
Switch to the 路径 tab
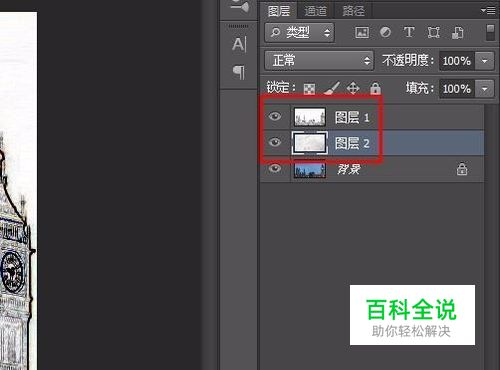tap(353, 11)
